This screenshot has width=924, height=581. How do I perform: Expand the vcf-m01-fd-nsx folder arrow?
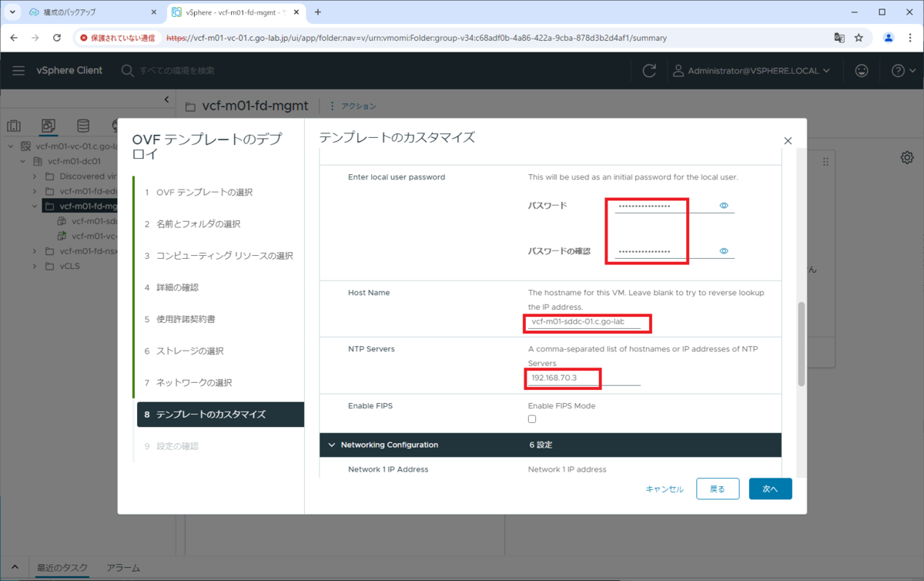pyautogui.click(x=35, y=251)
